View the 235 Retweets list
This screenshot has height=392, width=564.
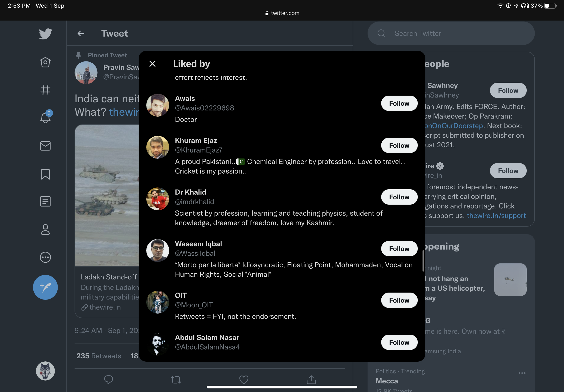(98, 356)
